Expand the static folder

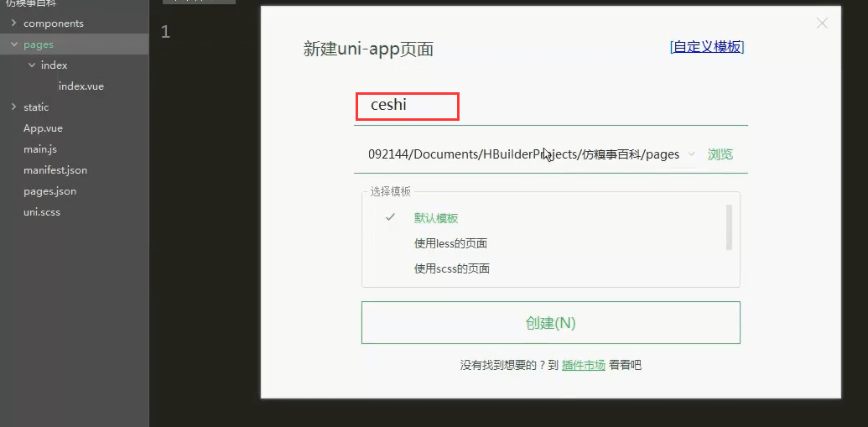point(14,107)
